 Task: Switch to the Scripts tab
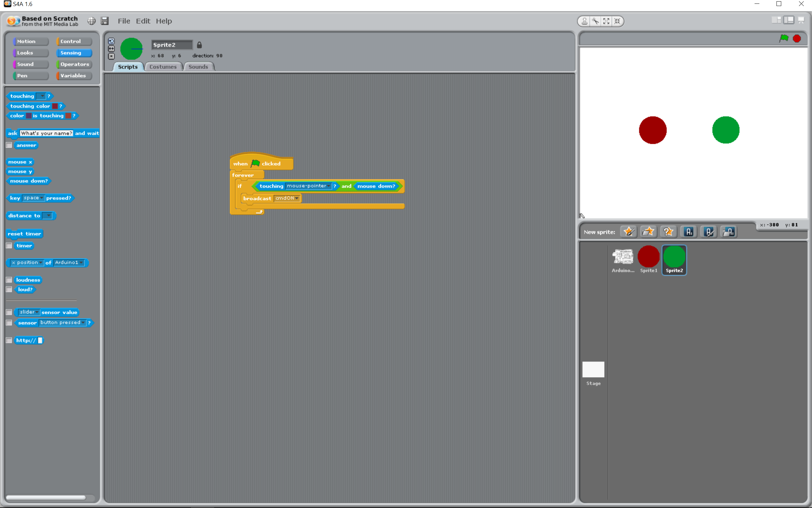(128, 67)
